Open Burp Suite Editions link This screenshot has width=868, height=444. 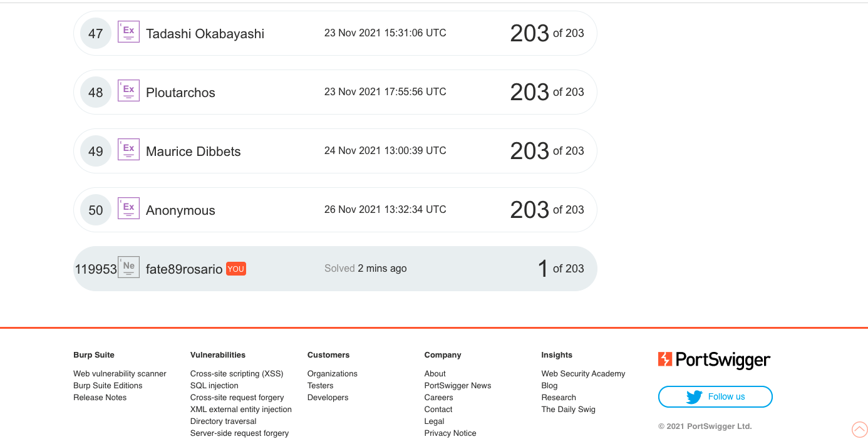coord(108,386)
